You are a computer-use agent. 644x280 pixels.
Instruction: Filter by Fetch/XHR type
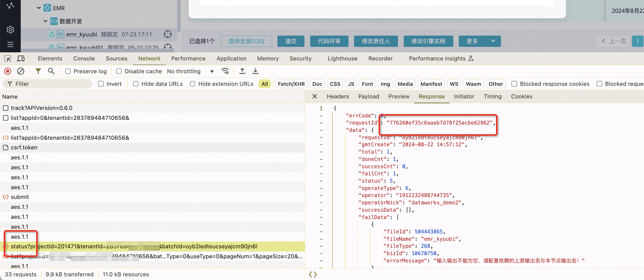[x=291, y=84]
